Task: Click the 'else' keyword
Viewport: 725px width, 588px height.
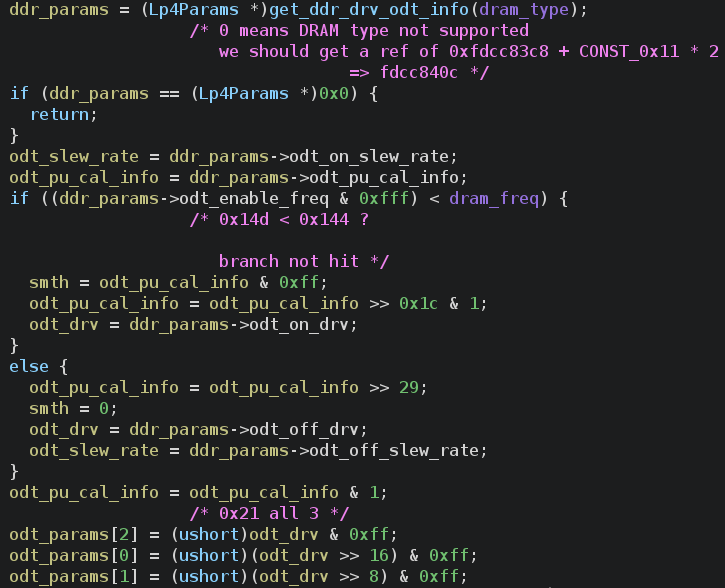Action: point(29,367)
